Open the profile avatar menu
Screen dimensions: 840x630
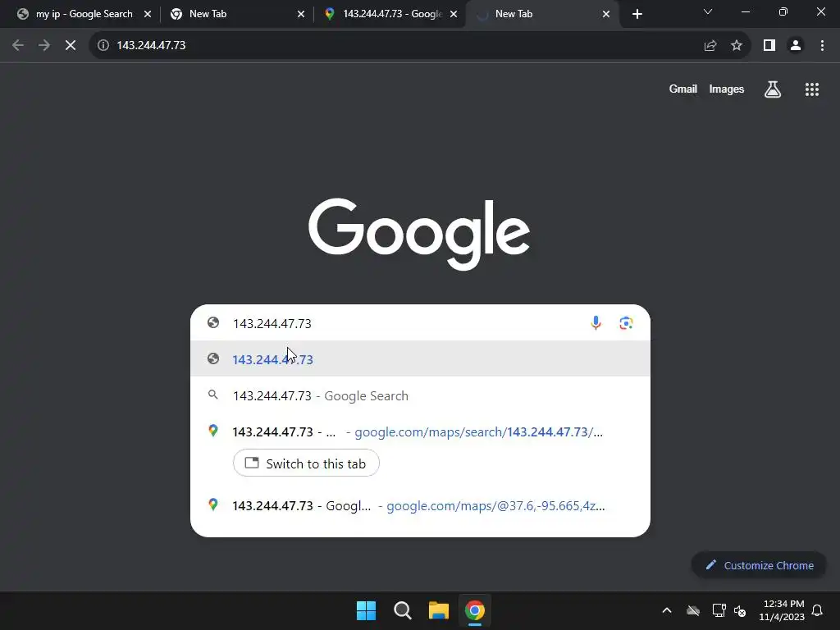coord(796,46)
